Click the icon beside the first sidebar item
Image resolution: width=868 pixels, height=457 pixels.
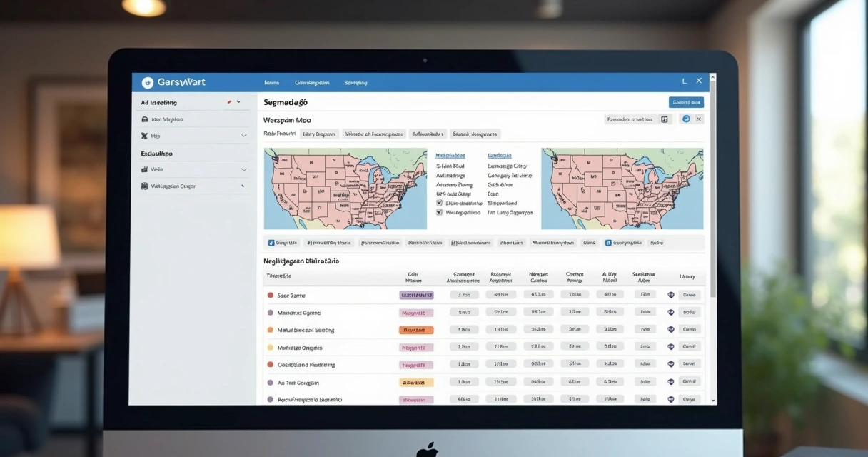click(x=145, y=119)
